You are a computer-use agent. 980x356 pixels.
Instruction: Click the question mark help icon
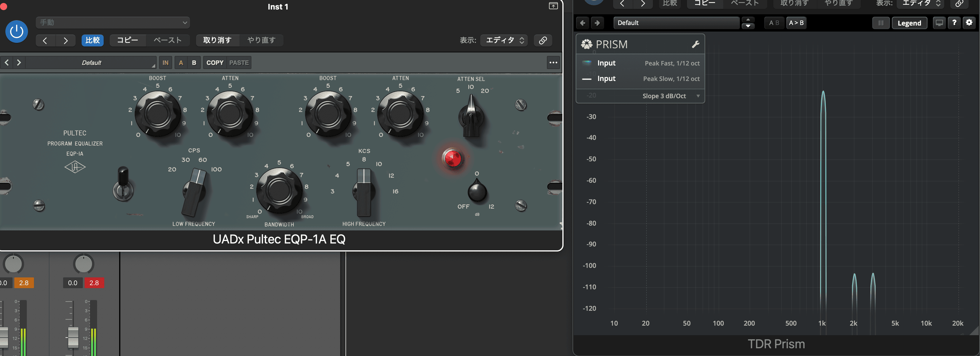tap(954, 23)
